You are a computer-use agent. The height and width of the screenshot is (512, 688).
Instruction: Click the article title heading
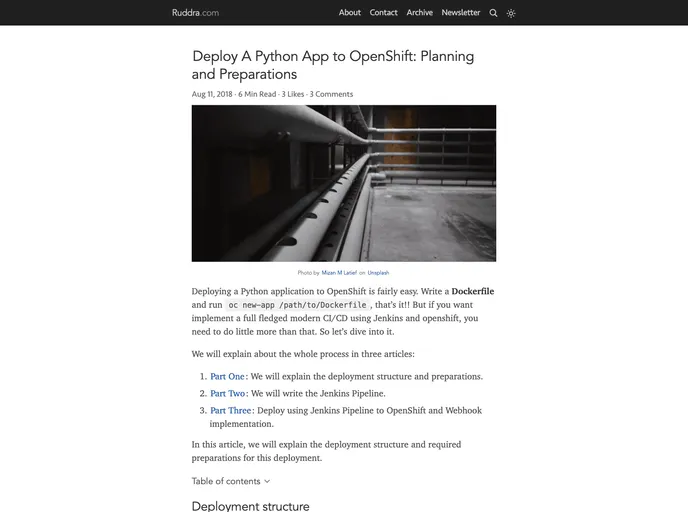[x=333, y=65]
